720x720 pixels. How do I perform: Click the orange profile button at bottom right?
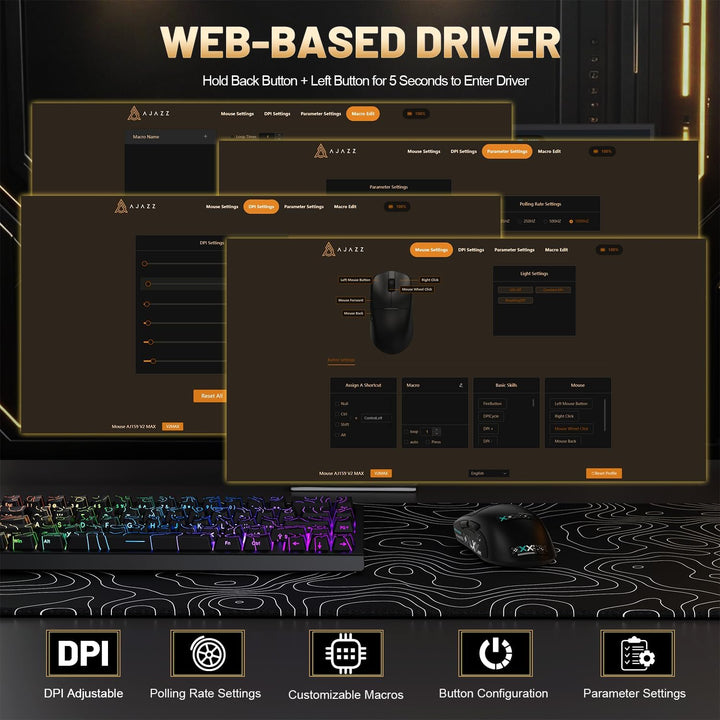[x=604, y=473]
